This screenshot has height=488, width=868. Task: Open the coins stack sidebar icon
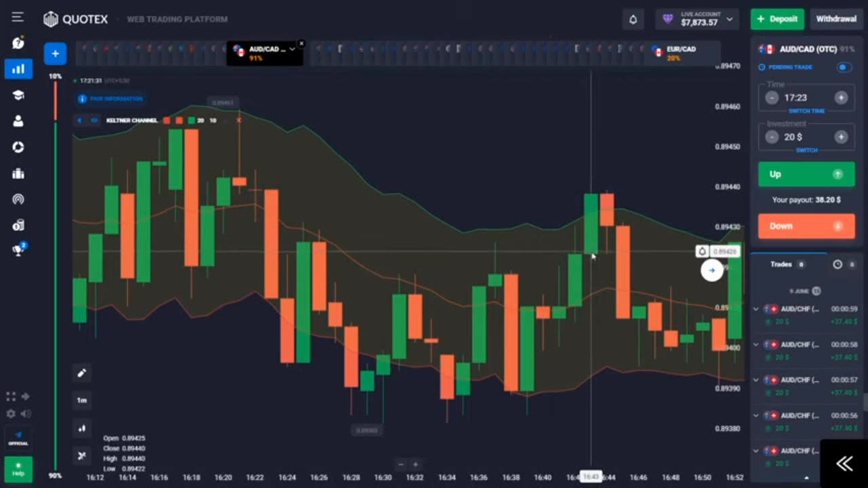(x=18, y=225)
